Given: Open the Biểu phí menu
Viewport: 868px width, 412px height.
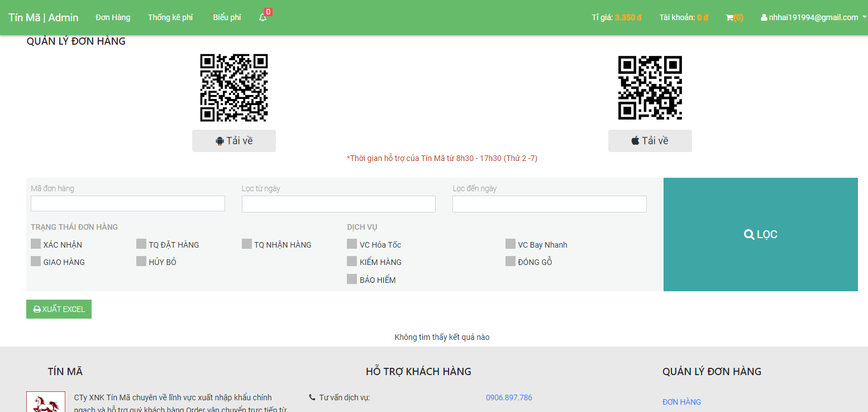Looking at the screenshot, I should tap(227, 17).
